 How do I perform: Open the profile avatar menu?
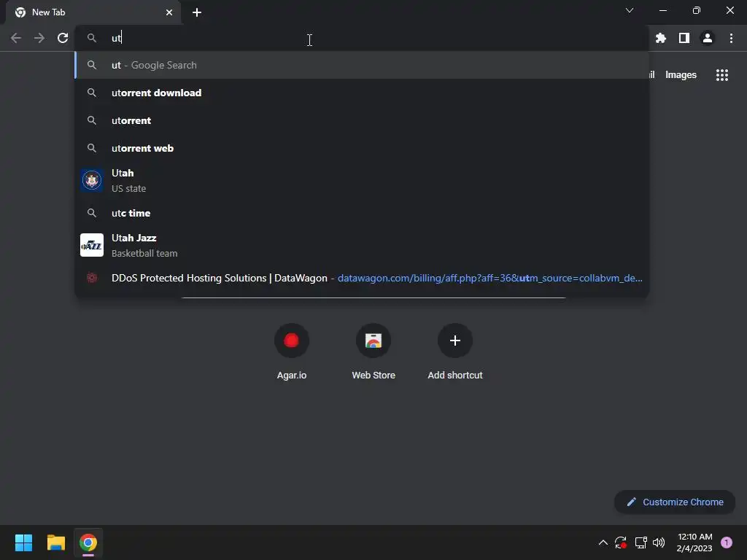pyautogui.click(x=708, y=38)
